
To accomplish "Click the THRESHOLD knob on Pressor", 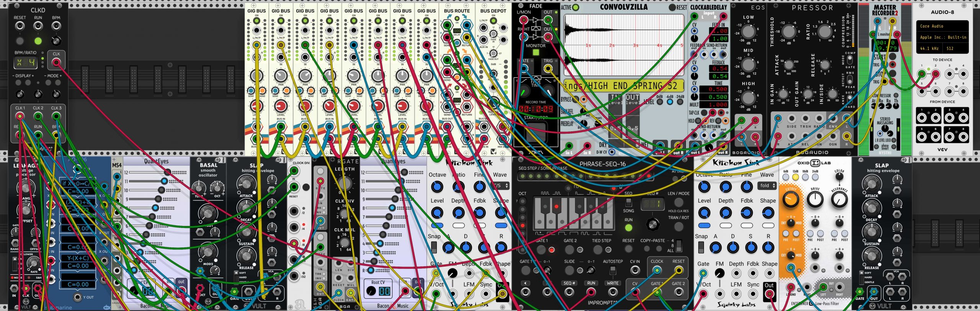I will 788,32.
